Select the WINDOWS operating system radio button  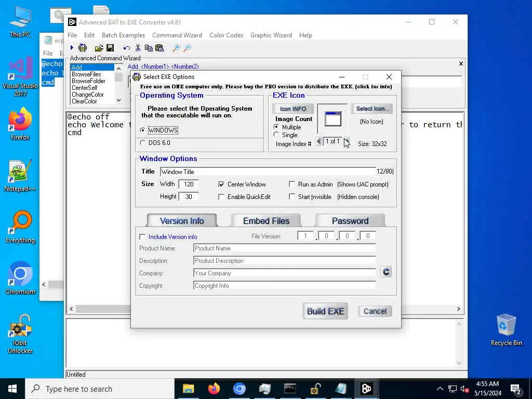[142, 130]
